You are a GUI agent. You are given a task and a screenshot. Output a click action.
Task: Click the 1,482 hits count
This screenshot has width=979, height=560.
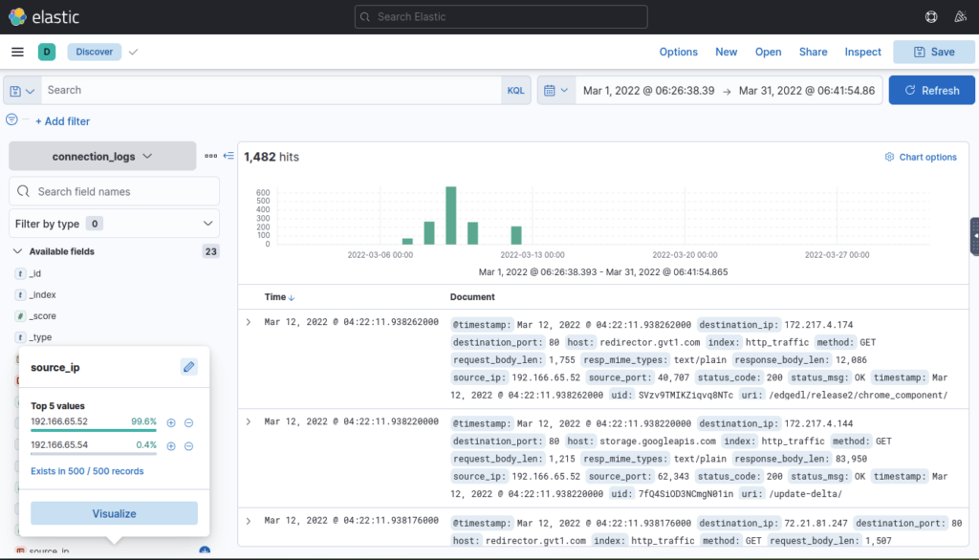tap(272, 157)
